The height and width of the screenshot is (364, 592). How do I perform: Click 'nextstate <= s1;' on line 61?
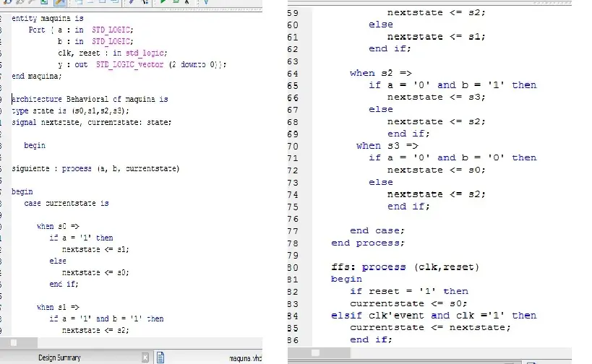(x=436, y=37)
